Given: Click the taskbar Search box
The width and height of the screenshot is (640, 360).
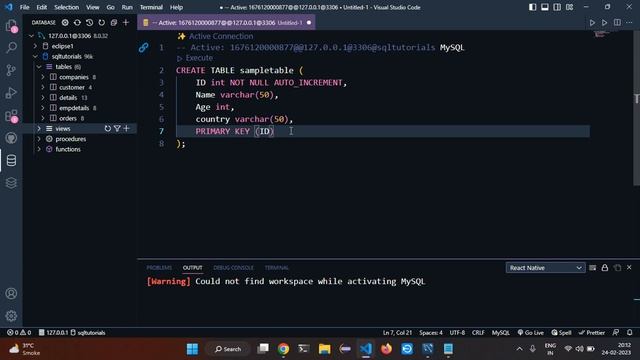Looking at the screenshot, I should click(x=228, y=349).
